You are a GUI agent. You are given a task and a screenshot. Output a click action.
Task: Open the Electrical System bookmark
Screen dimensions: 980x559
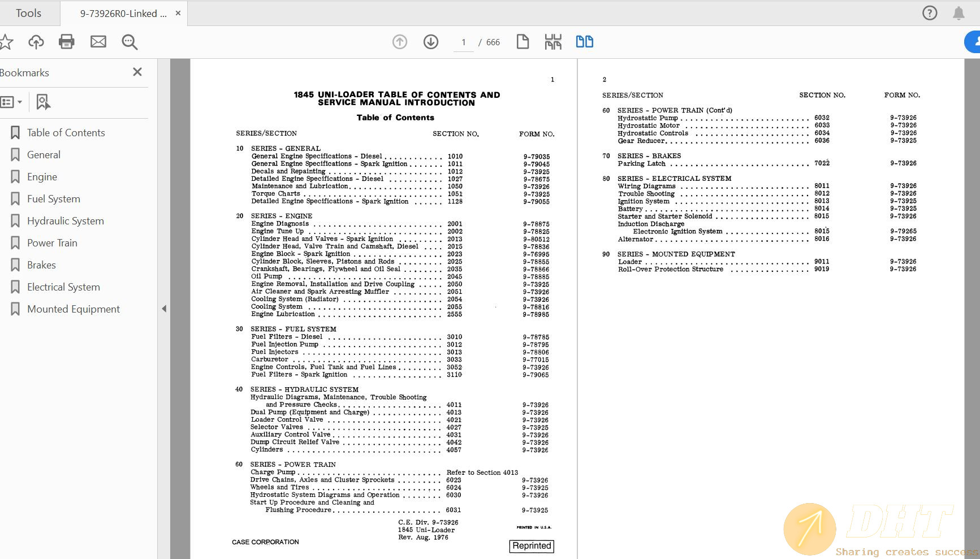(x=63, y=287)
